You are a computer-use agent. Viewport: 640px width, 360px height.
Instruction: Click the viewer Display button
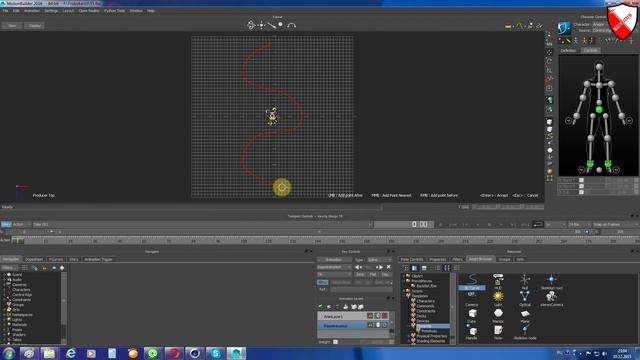tap(34, 26)
